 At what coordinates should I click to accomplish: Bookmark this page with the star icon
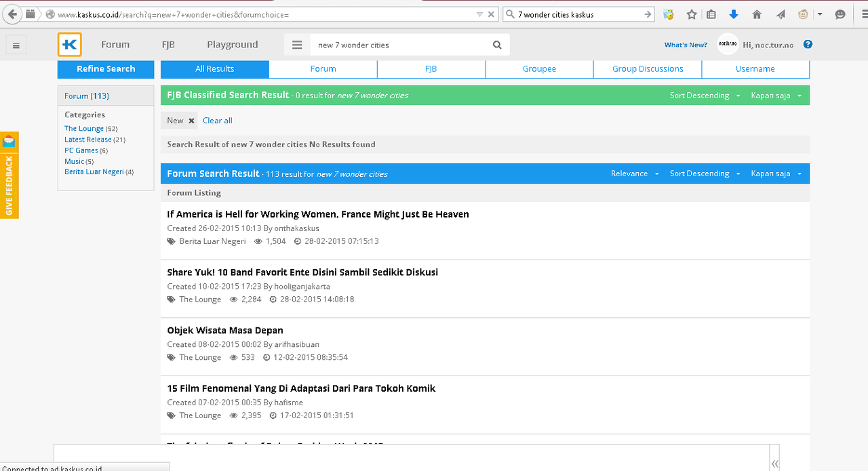pyautogui.click(x=692, y=14)
